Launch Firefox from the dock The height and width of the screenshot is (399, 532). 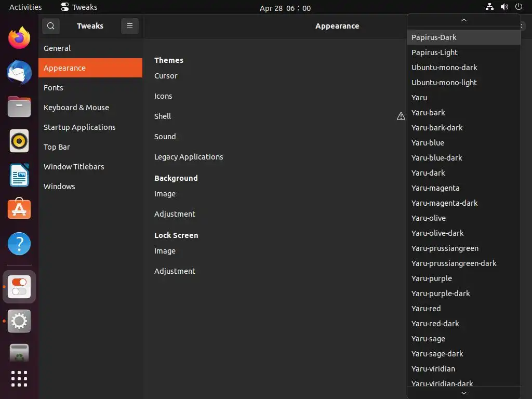[x=19, y=38]
